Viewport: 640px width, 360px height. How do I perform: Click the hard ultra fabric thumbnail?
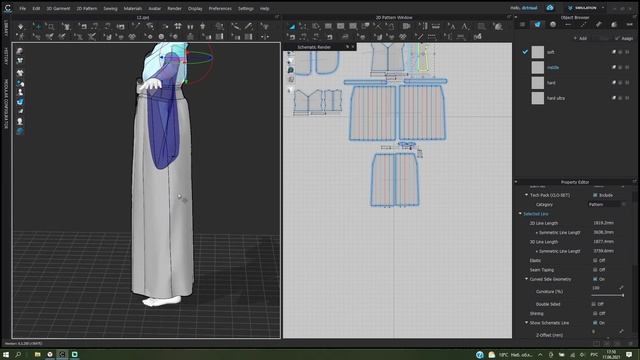pos(538,98)
